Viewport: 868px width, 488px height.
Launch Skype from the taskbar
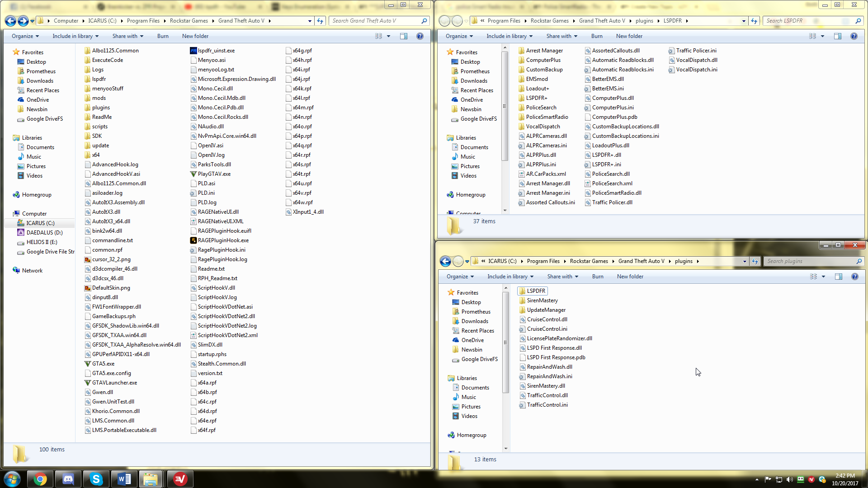[x=96, y=479]
